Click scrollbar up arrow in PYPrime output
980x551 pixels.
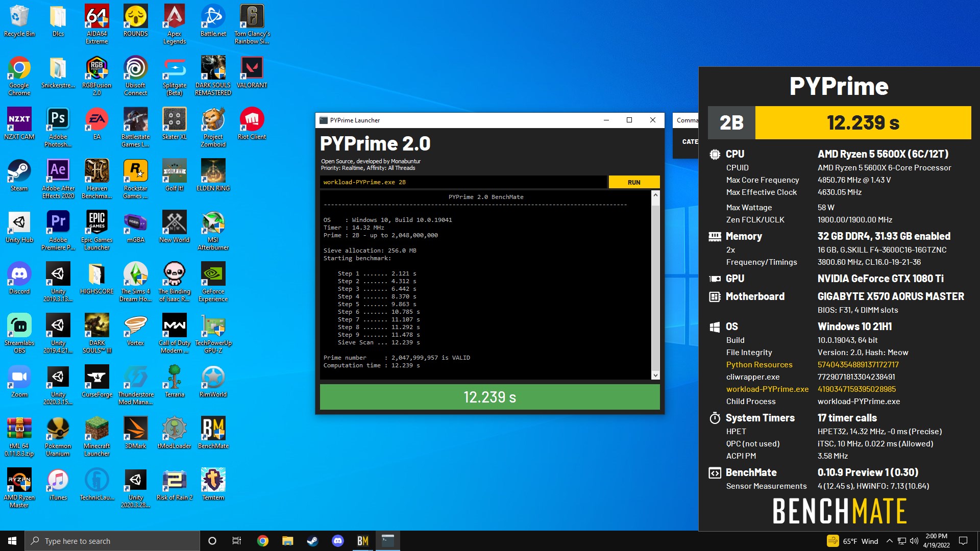655,195
